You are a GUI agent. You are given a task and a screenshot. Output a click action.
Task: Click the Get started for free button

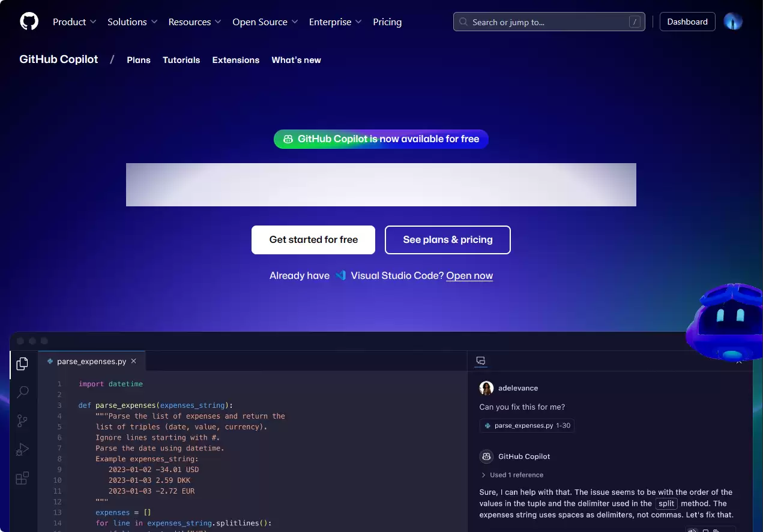click(313, 239)
